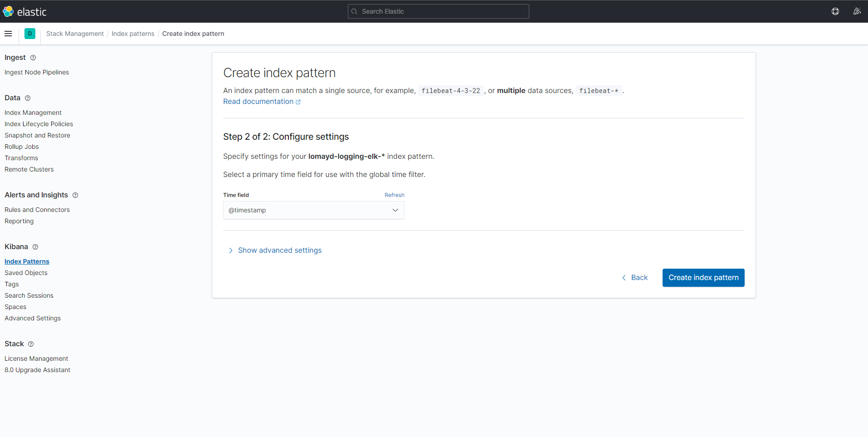The width and height of the screenshot is (868, 437).
Task: Open the @timestamp dropdown arrow
Action: (395, 210)
